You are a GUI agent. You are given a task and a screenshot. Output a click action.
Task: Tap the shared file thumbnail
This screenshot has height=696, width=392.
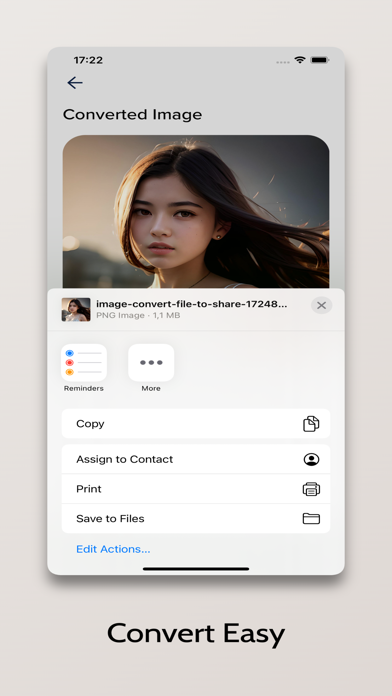76,309
